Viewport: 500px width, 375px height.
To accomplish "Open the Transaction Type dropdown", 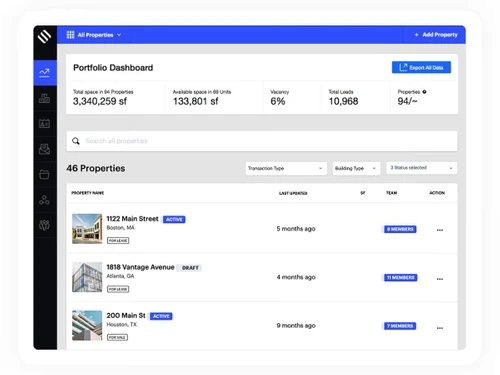I will [286, 168].
